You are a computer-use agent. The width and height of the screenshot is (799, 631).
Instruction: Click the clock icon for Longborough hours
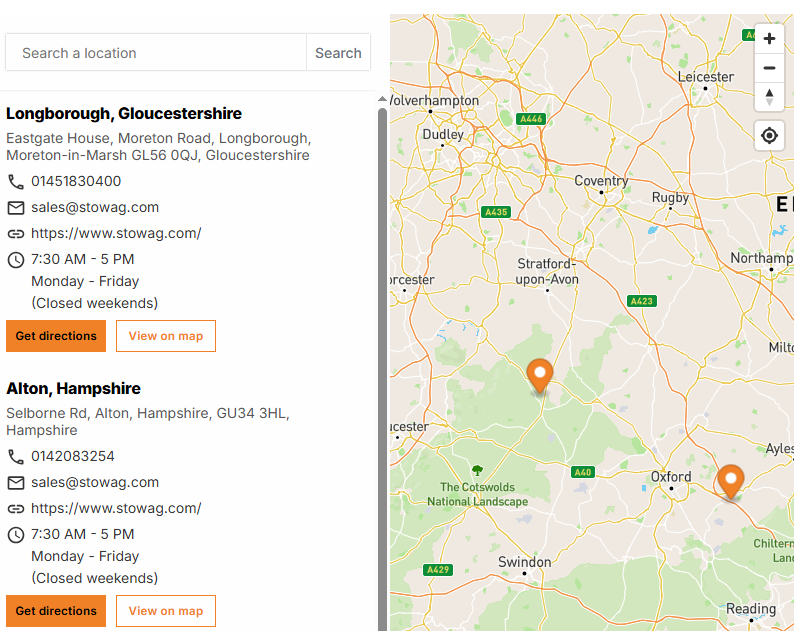point(16,260)
